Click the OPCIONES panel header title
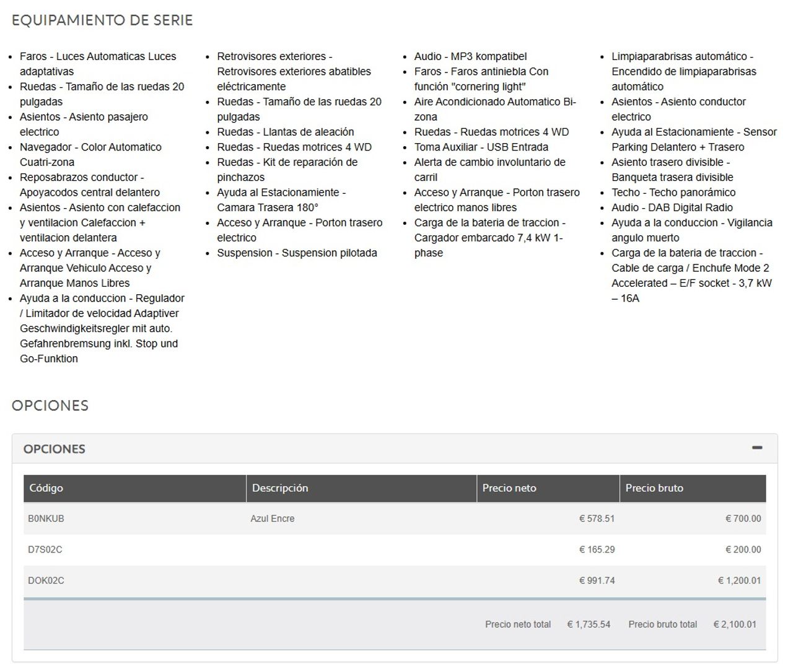This screenshot has width=793, height=672. click(x=55, y=449)
